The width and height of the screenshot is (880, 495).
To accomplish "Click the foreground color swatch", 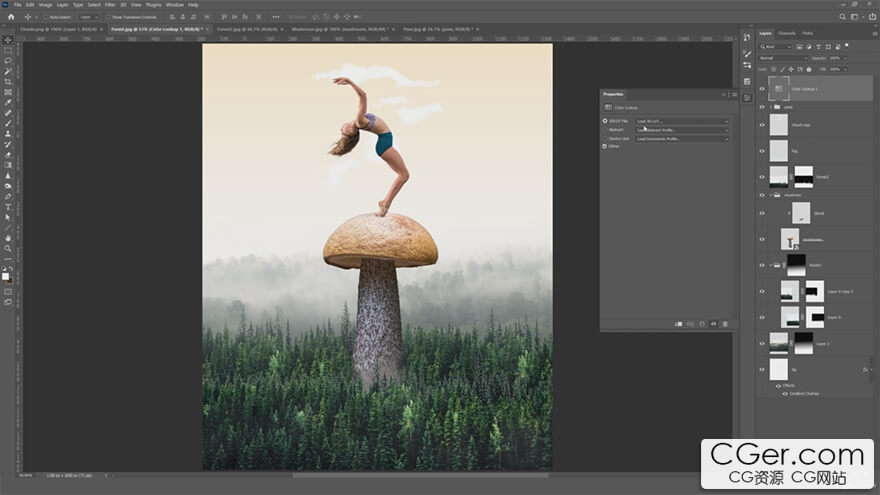I will tap(6, 274).
